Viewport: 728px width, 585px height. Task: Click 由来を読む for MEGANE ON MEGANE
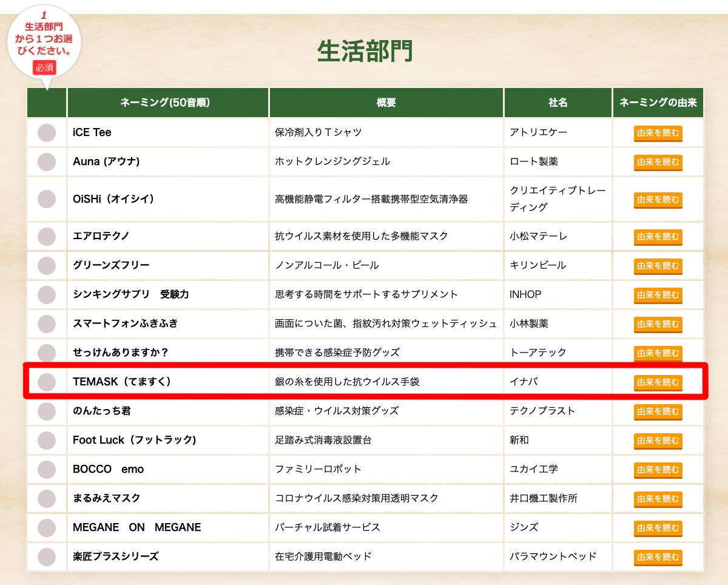[x=658, y=528]
